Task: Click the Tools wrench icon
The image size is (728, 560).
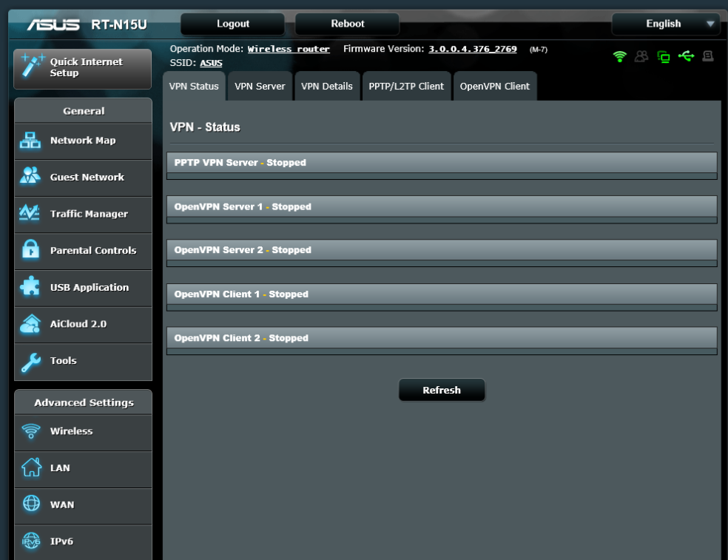Action: click(x=30, y=362)
